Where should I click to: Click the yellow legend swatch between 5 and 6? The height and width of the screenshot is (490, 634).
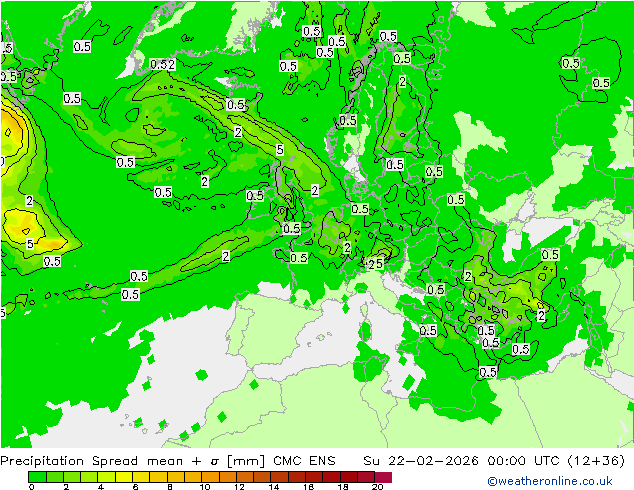124,477
